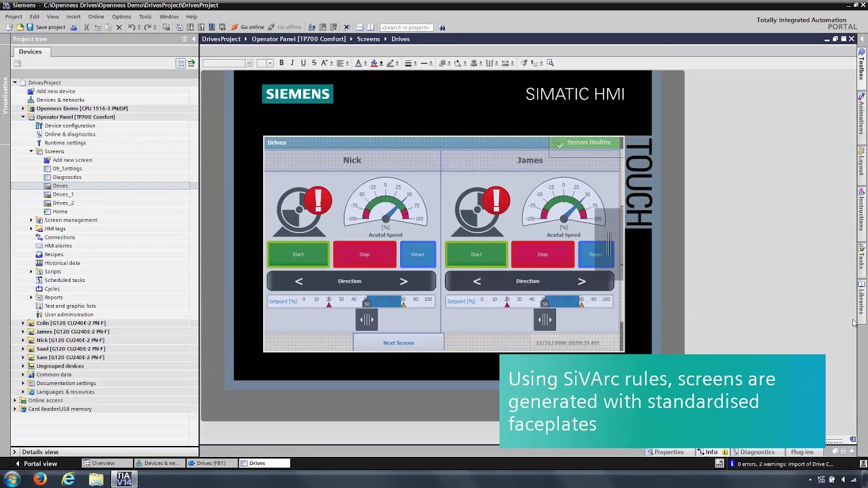This screenshot has width=868, height=488.
Task: Click the Internet Explorer taskbar icon
Action: click(68, 479)
